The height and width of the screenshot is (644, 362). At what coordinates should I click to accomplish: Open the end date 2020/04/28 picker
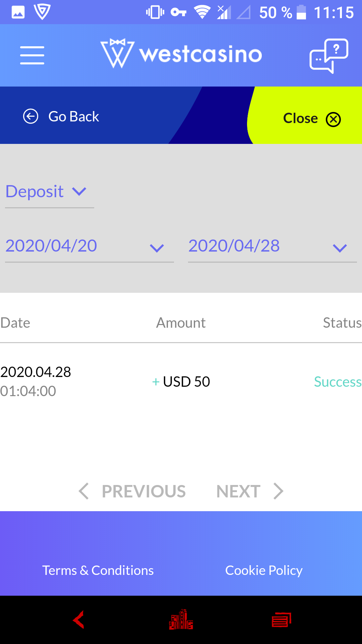272,247
